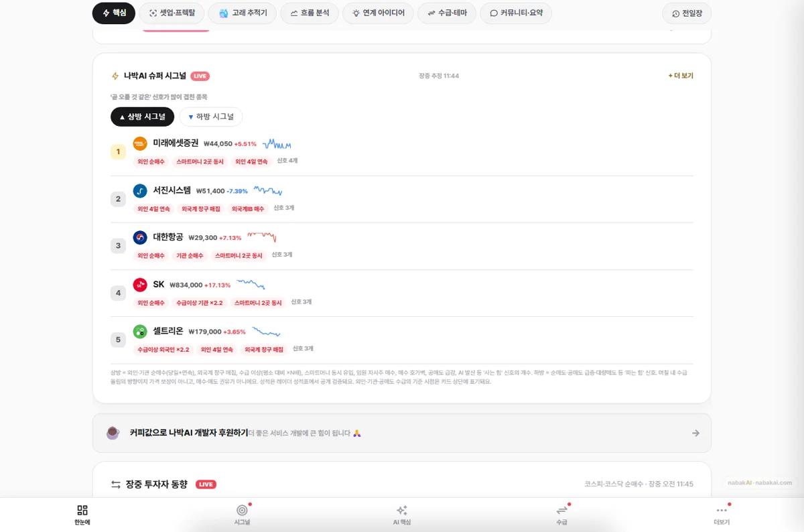
Task: Click rank 3 badge
Action: coord(118,246)
